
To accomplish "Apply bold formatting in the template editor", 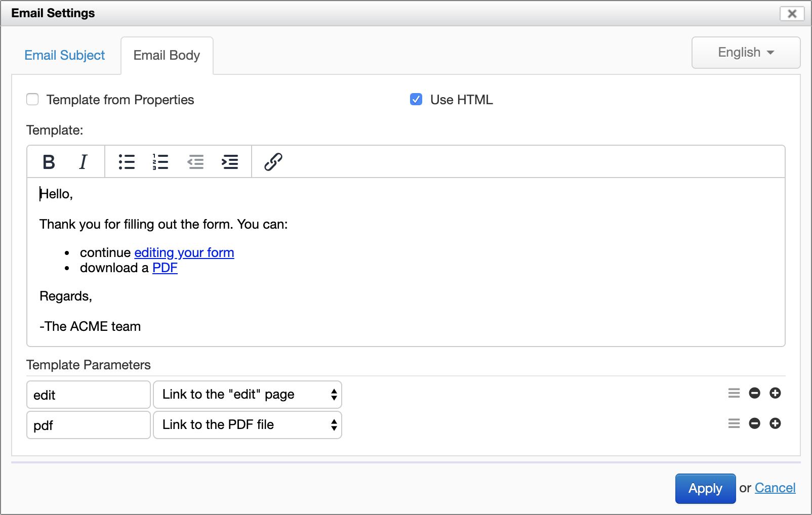I will [49, 162].
